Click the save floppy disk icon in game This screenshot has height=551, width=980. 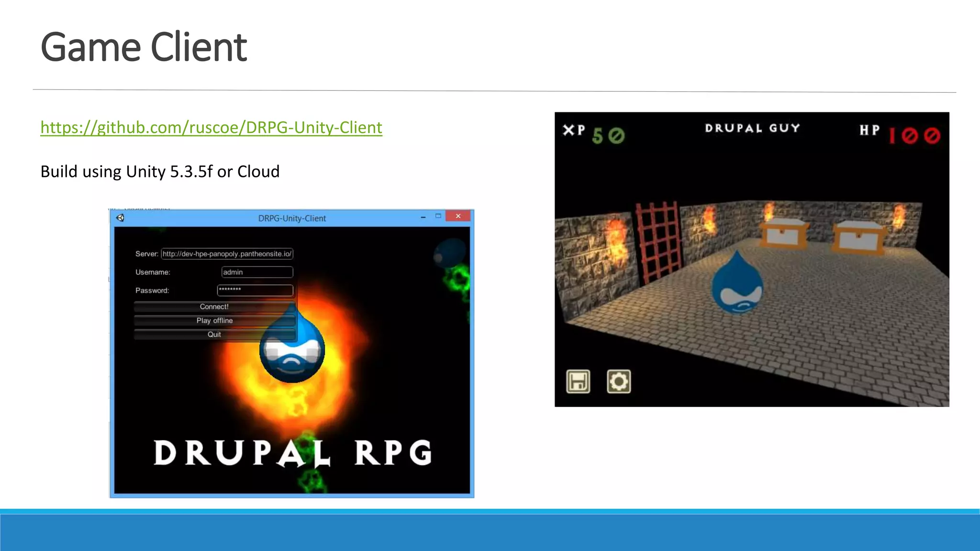[578, 382]
